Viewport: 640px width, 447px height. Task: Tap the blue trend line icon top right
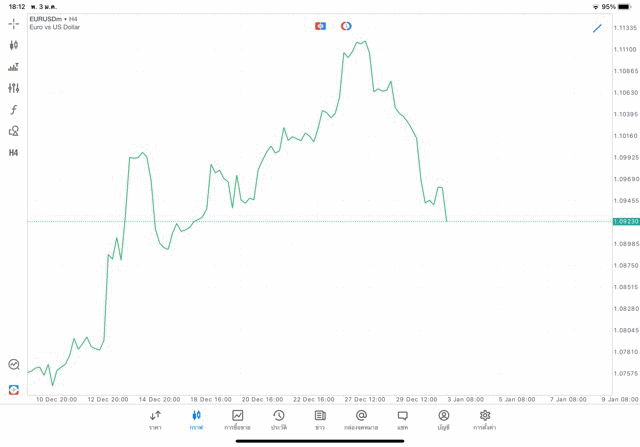(597, 28)
